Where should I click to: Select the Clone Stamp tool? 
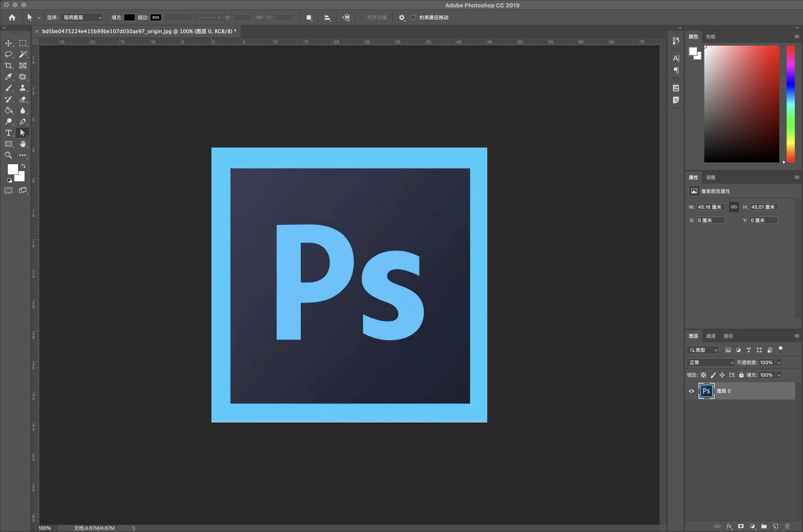pyautogui.click(x=23, y=88)
